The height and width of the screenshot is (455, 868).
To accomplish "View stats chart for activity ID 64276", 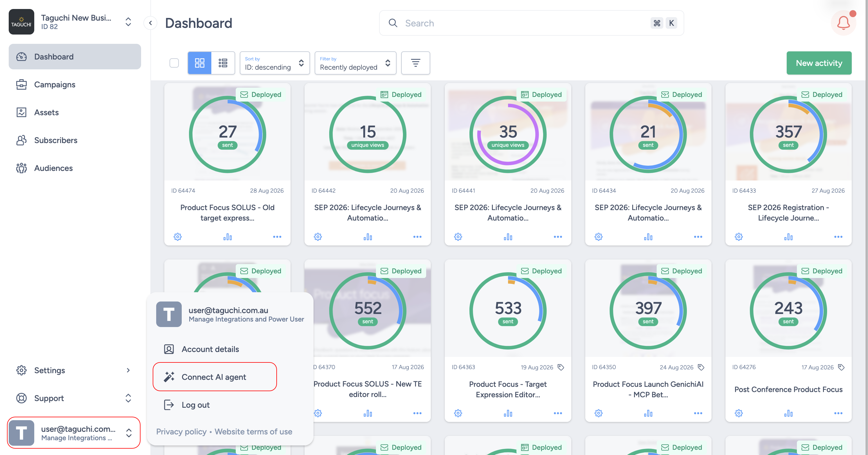I will point(788,413).
